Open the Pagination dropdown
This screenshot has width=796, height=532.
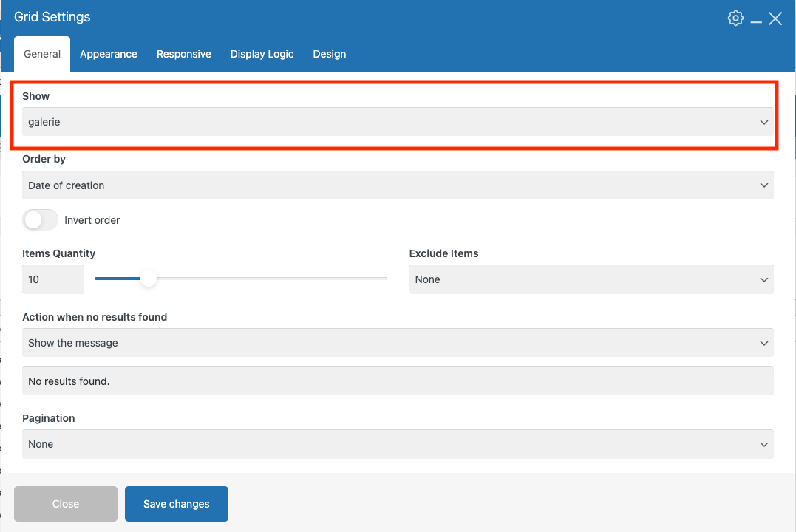(x=398, y=444)
